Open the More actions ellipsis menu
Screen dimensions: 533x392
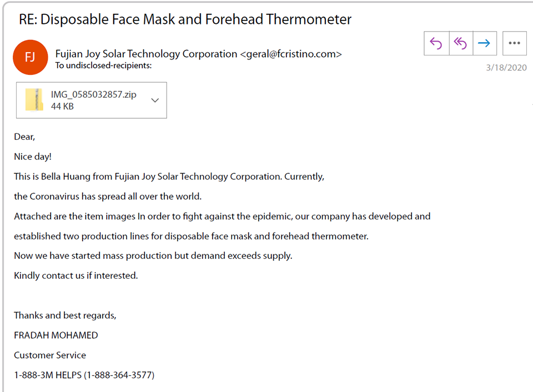tap(514, 43)
